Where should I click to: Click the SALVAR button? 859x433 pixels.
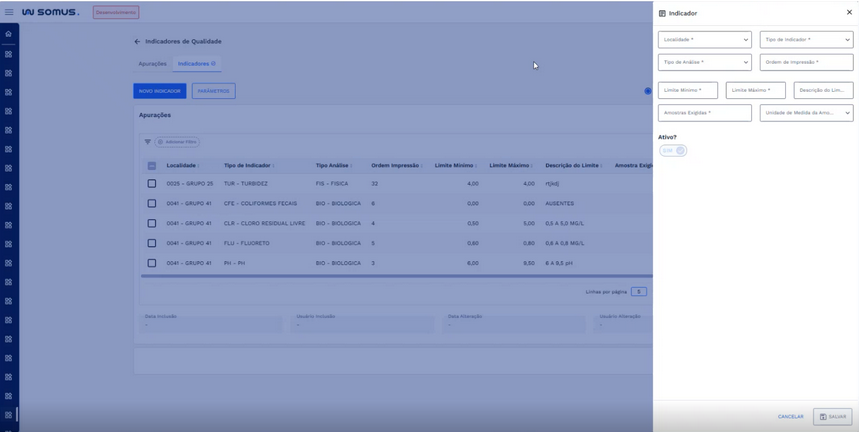pos(832,416)
